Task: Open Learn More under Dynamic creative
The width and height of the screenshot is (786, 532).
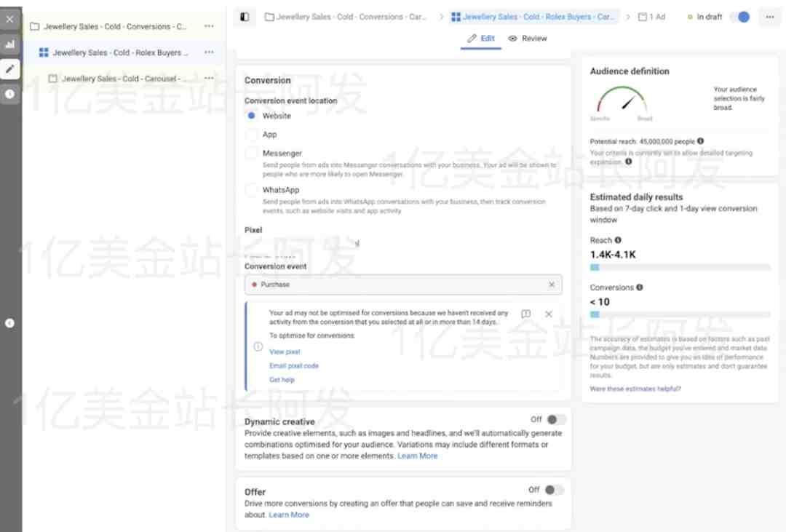Action: 418,456
